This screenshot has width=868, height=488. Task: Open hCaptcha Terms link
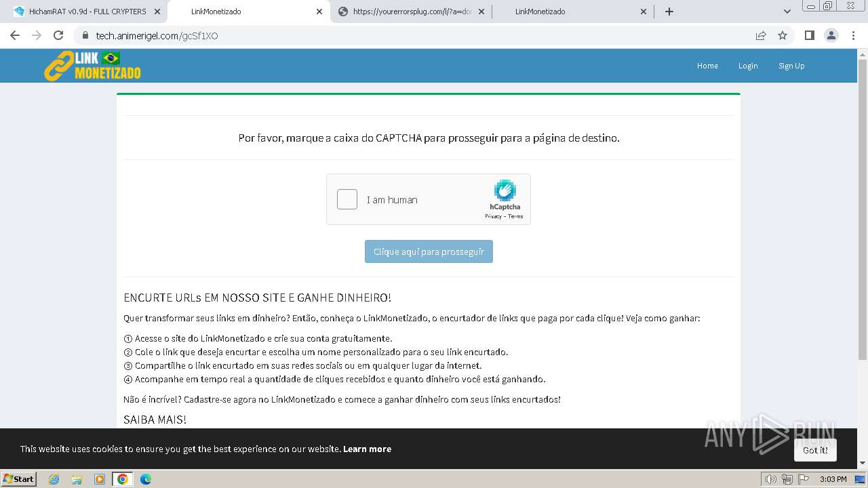click(x=515, y=216)
